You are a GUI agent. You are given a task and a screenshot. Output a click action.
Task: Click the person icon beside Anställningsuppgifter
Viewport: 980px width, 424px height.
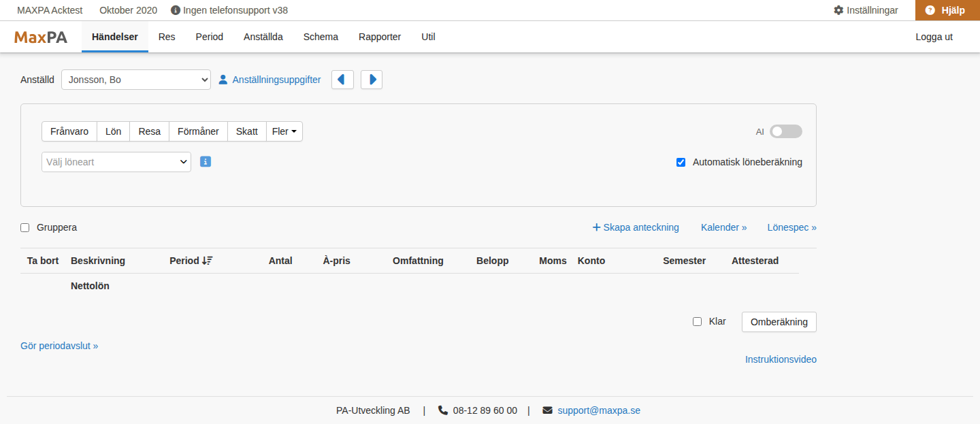pyautogui.click(x=223, y=80)
